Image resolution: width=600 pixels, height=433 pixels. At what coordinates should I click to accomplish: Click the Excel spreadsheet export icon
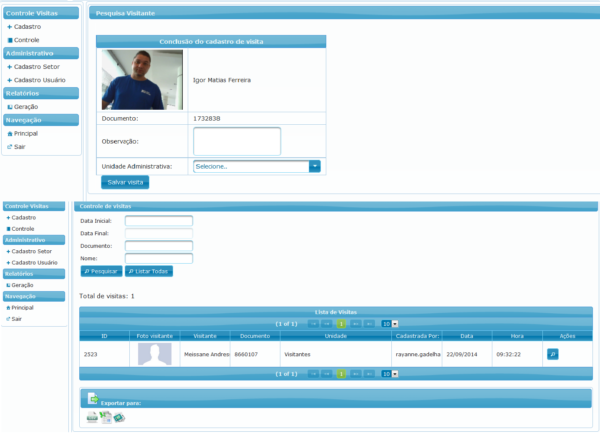106,417
